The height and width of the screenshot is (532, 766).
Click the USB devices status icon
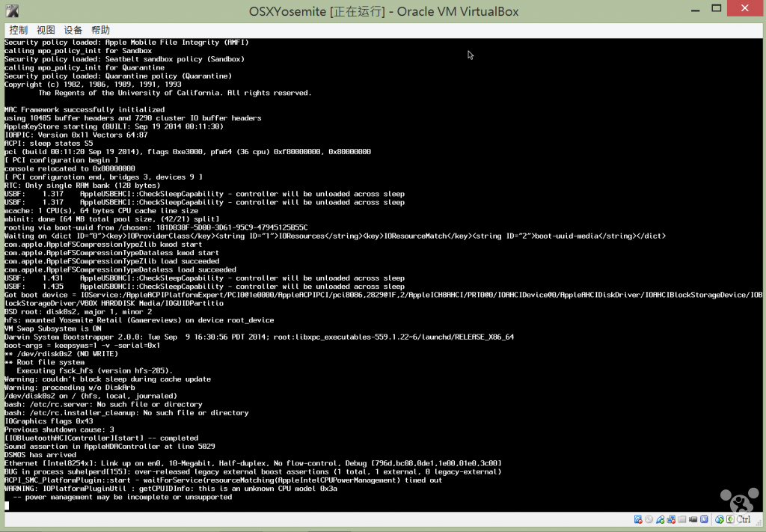click(x=661, y=519)
